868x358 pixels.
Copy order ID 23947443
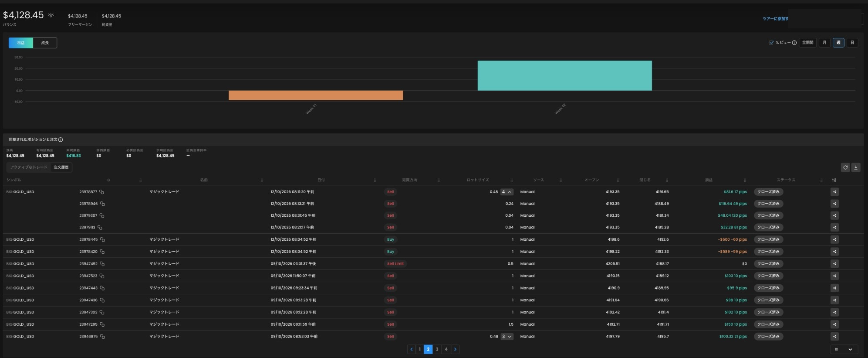(102, 288)
